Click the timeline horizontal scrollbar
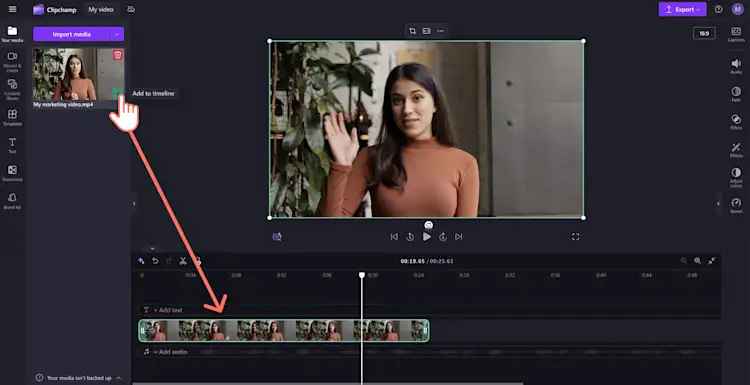Image resolution: width=750 pixels, height=385 pixels. [x=328, y=383]
